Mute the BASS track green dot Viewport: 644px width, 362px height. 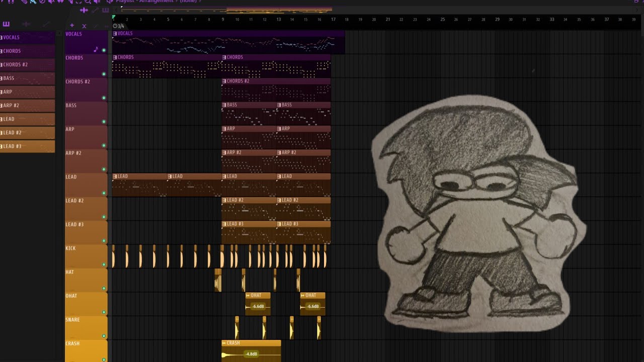tap(104, 122)
